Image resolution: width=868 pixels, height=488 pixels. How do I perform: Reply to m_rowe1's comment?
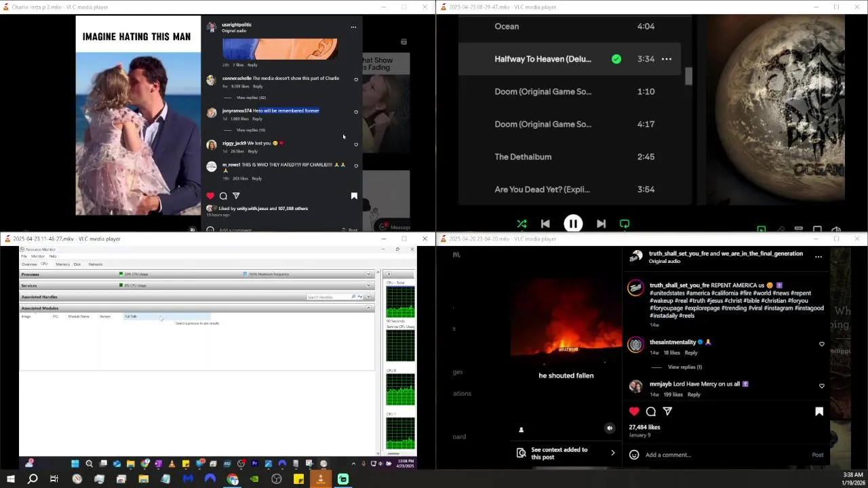257,179
